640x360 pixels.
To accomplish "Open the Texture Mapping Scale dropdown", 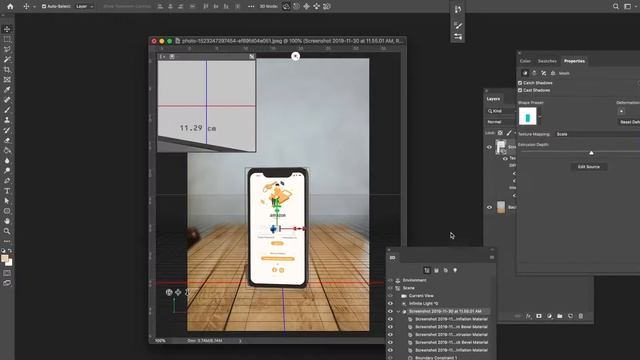I will pos(598,134).
